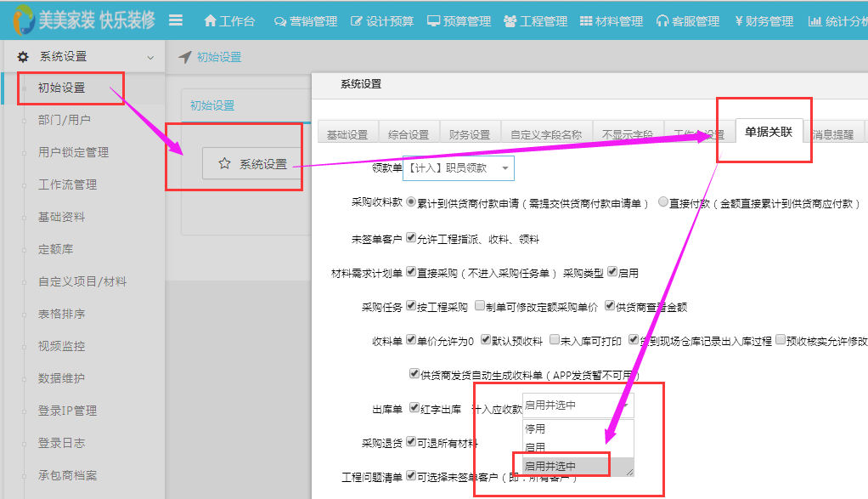The height and width of the screenshot is (499, 868).
Task: Select 直接付款 radio button
Action: click(663, 203)
